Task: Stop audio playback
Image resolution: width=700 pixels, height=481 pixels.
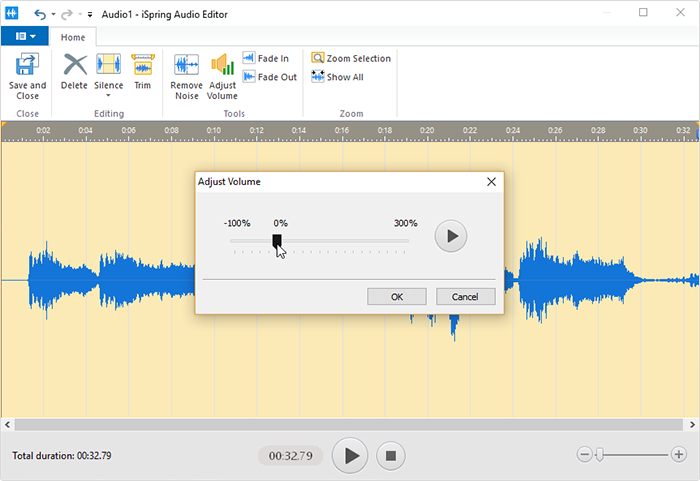Action: point(391,456)
